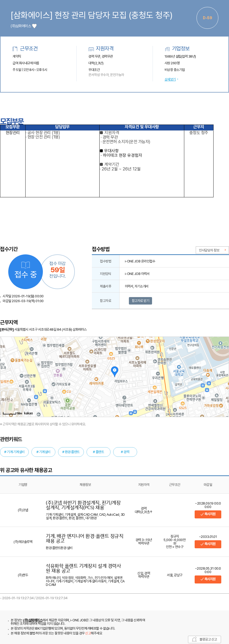Click the 다솜채 marker on map
The width and height of the screenshot is (229, 644).
(208, 375)
